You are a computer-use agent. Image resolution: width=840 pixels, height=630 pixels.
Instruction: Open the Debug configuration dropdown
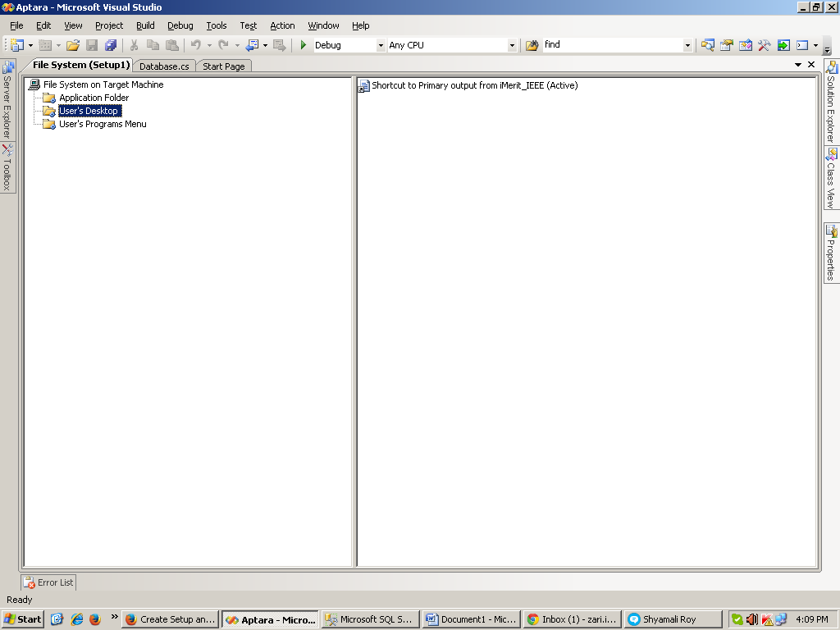381,46
